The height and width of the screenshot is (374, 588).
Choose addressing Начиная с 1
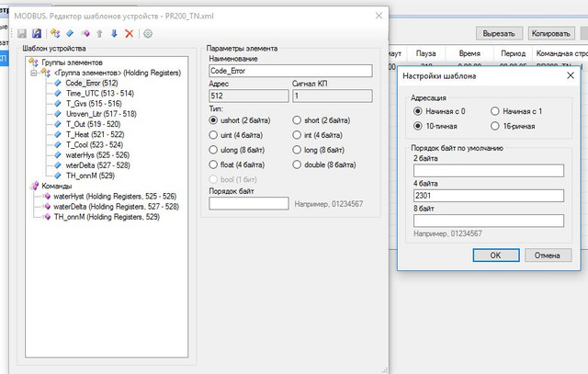click(x=495, y=111)
